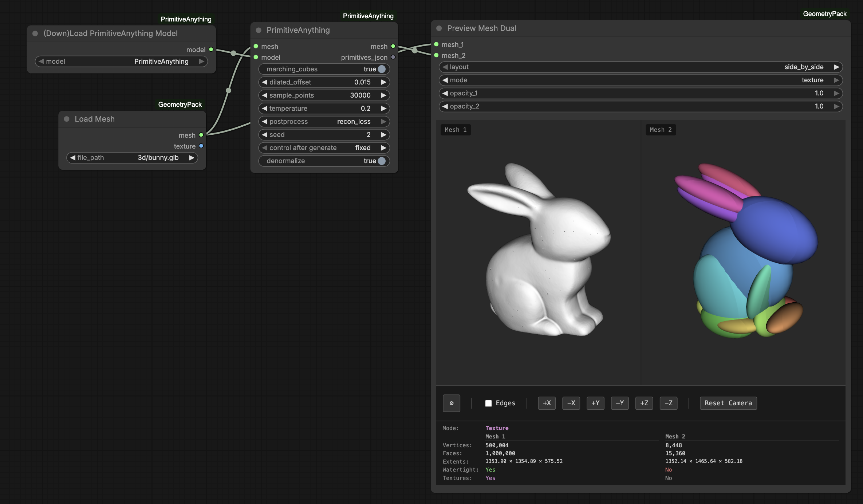This screenshot has width=863, height=504.
Task: Click the Preview Mesh Dual node title
Action: point(481,28)
